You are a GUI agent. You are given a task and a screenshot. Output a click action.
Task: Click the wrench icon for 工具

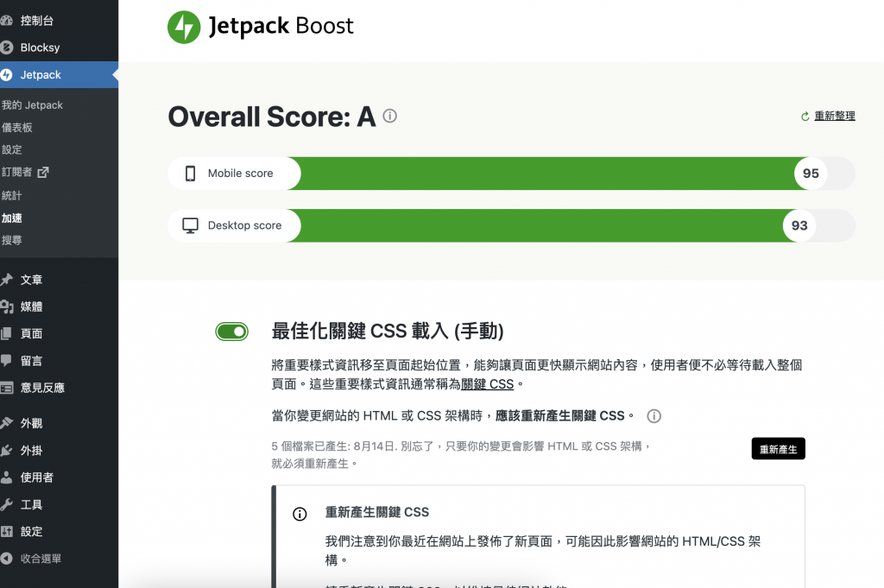click(7, 504)
